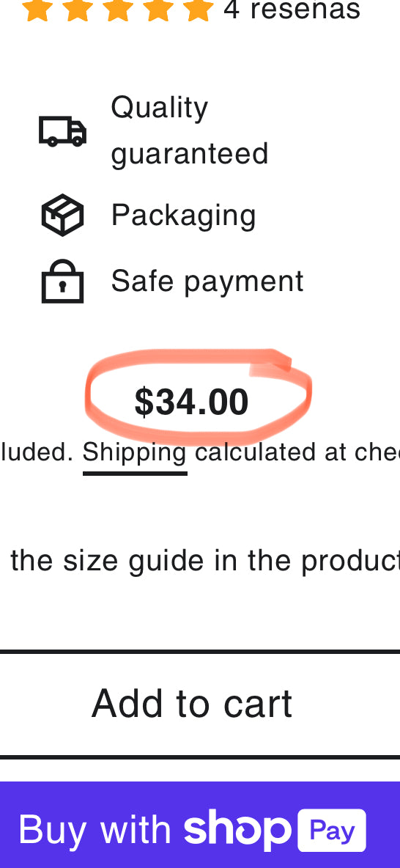Select the fourth orange rating star
This screenshot has width=400, height=868.
(x=158, y=10)
